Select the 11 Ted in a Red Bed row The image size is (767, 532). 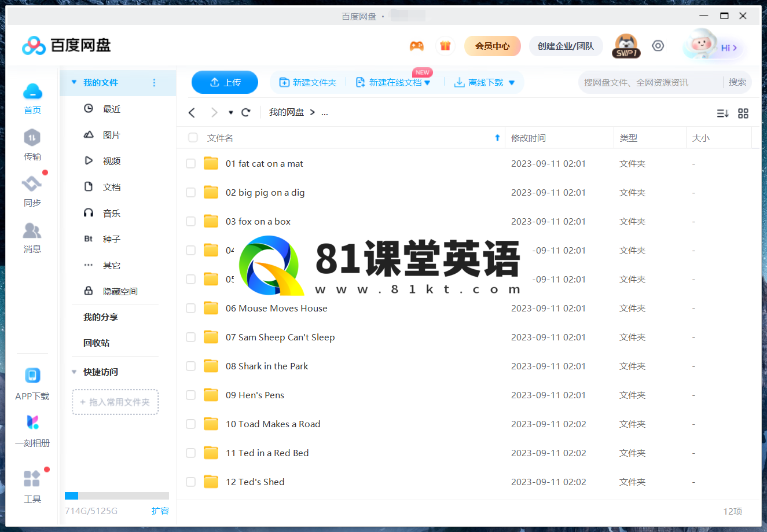point(469,453)
